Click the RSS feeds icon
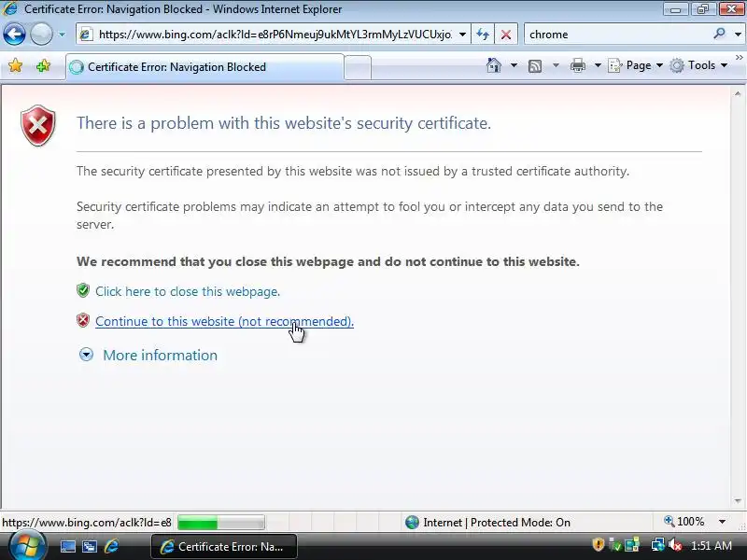The height and width of the screenshot is (560, 747). coord(535,65)
